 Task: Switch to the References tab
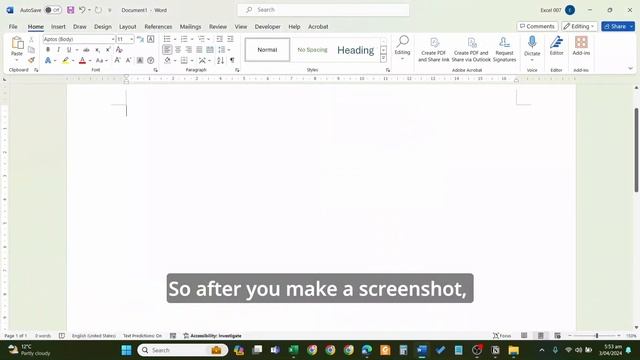158,27
